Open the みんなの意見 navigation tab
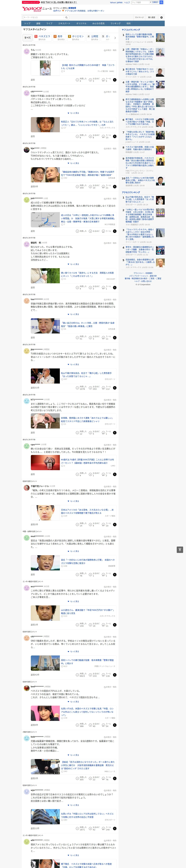The height and width of the screenshot is (868, 186). pos(98,24)
